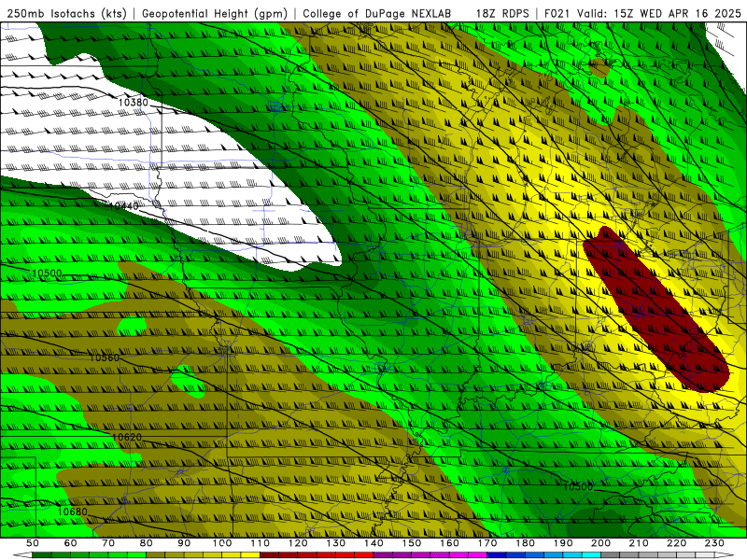Select the "18Z RDPS" model run label
This screenshot has width=747, height=560.
tap(502, 14)
